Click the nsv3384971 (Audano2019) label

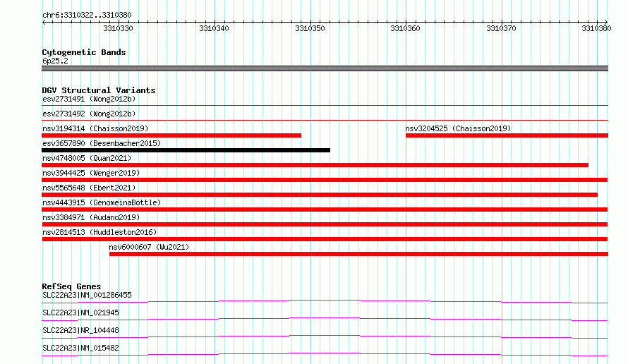click(91, 217)
